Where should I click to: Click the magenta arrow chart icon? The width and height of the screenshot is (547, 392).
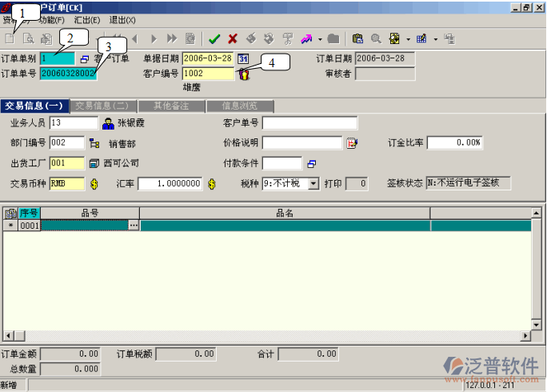pyautogui.click(x=306, y=38)
